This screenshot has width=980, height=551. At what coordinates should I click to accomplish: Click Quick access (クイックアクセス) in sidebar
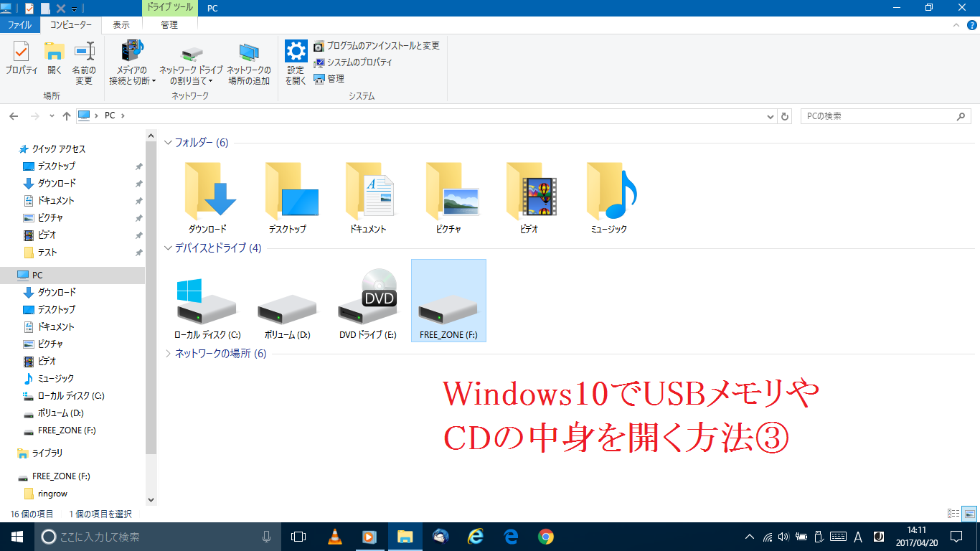click(x=58, y=149)
